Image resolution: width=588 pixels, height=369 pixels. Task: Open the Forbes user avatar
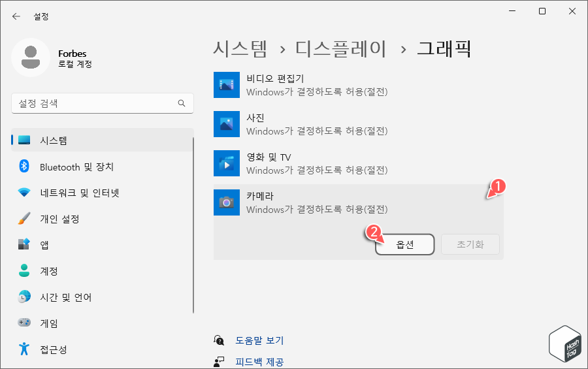tap(31, 57)
